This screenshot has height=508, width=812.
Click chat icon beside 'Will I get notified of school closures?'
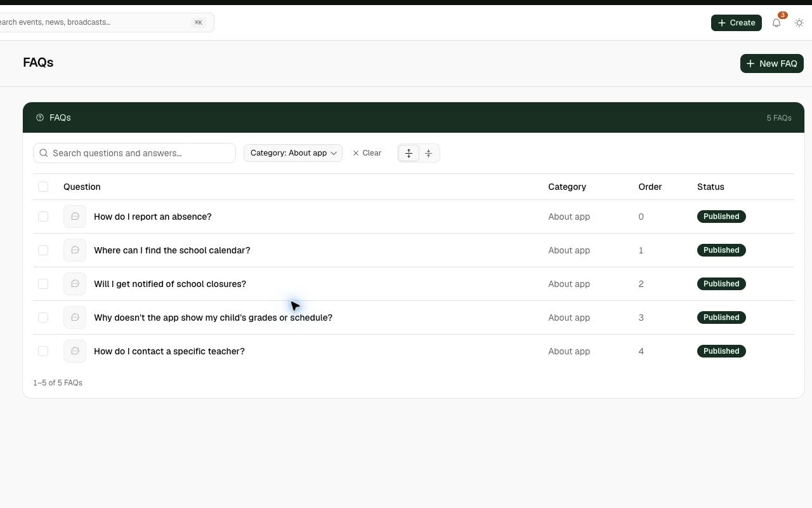(75, 284)
